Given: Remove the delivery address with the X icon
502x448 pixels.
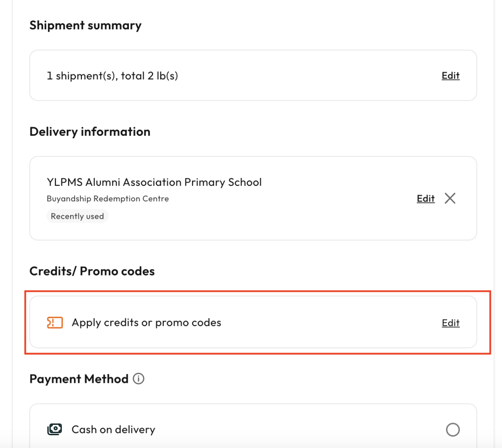Looking at the screenshot, I should tap(450, 199).
